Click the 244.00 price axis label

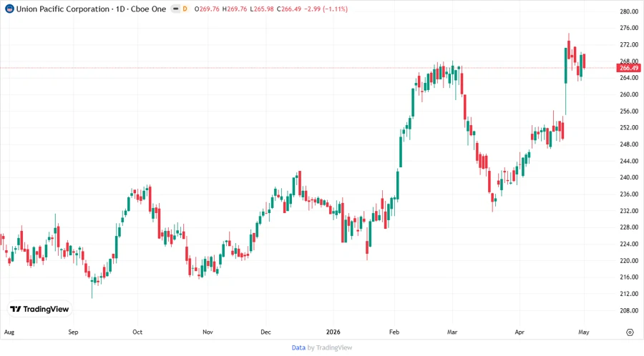629,161
